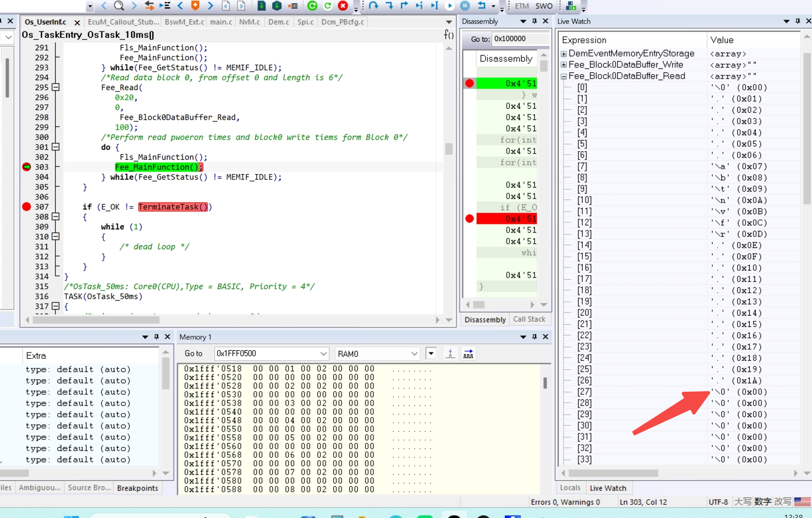
Task: Click the blue Go (run) button
Action: click(x=450, y=6)
